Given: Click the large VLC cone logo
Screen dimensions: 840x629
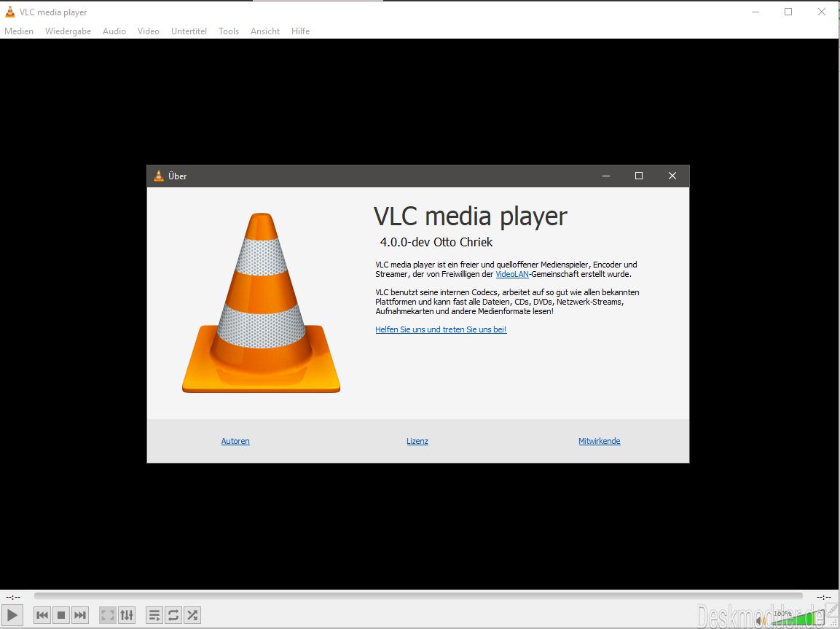Looking at the screenshot, I should [x=261, y=302].
